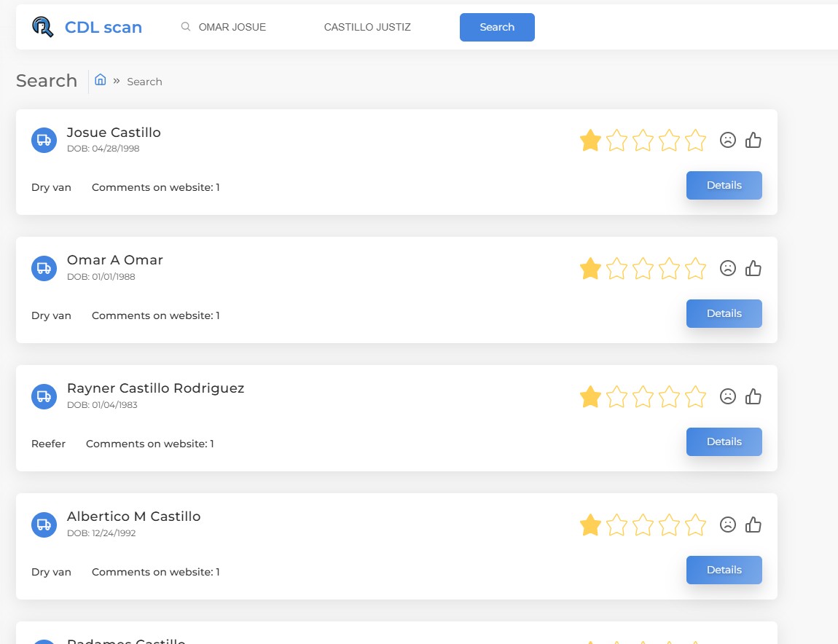Show Details for Albertico M Castillo
This screenshot has height=644, width=838.
pos(724,570)
